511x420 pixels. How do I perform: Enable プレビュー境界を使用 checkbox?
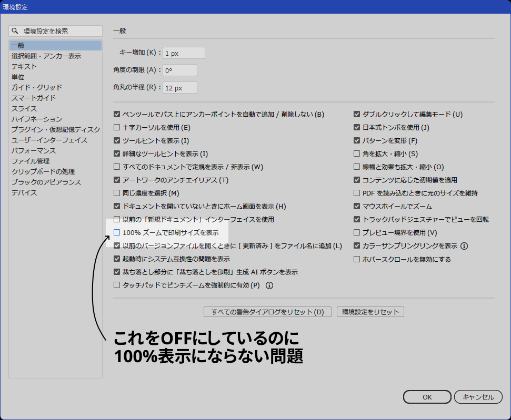coord(357,232)
